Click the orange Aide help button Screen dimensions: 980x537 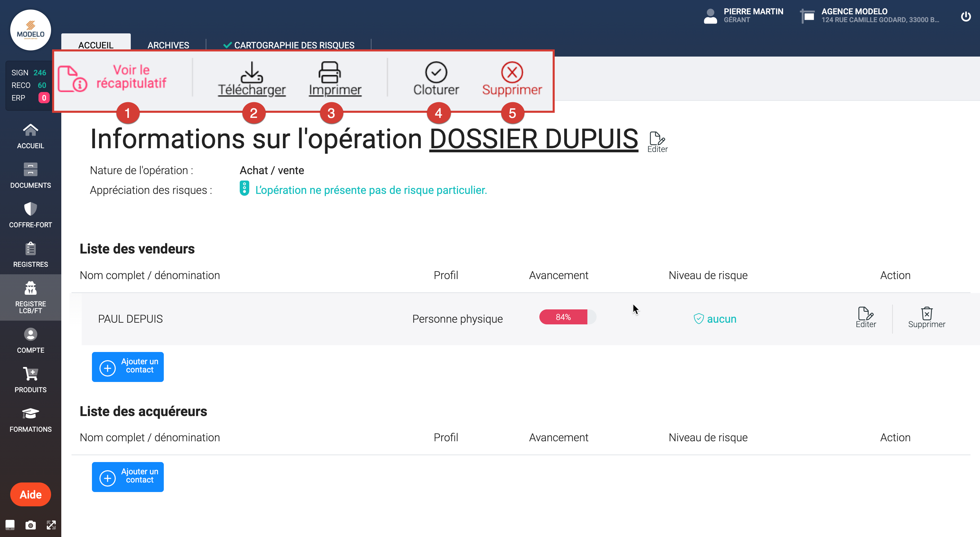click(x=30, y=494)
